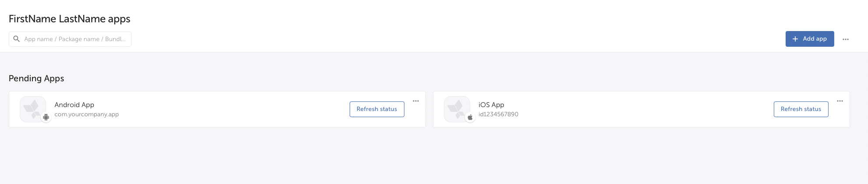Image resolution: width=868 pixels, height=184 pixels.
Task: Click the Android App card body
Action: (217, 109)
